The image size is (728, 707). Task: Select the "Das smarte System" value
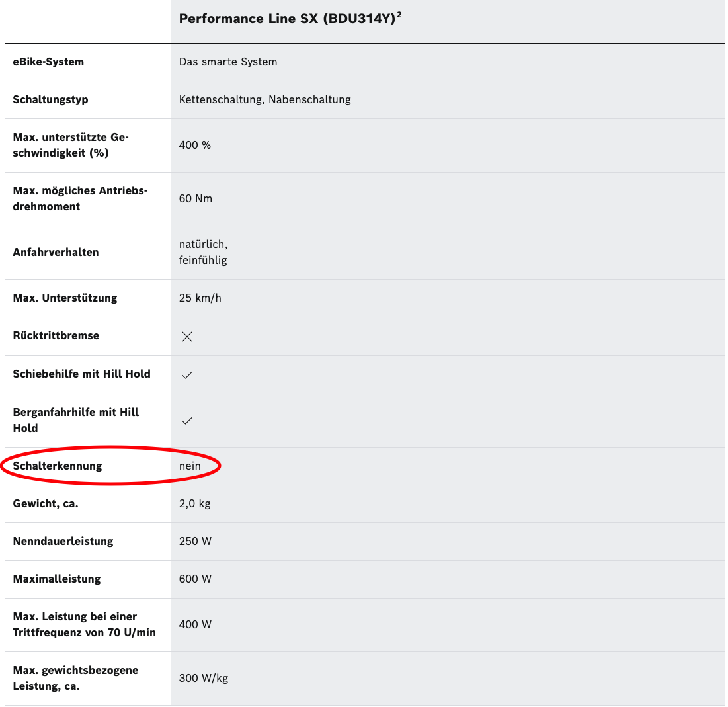pos(228,62)
